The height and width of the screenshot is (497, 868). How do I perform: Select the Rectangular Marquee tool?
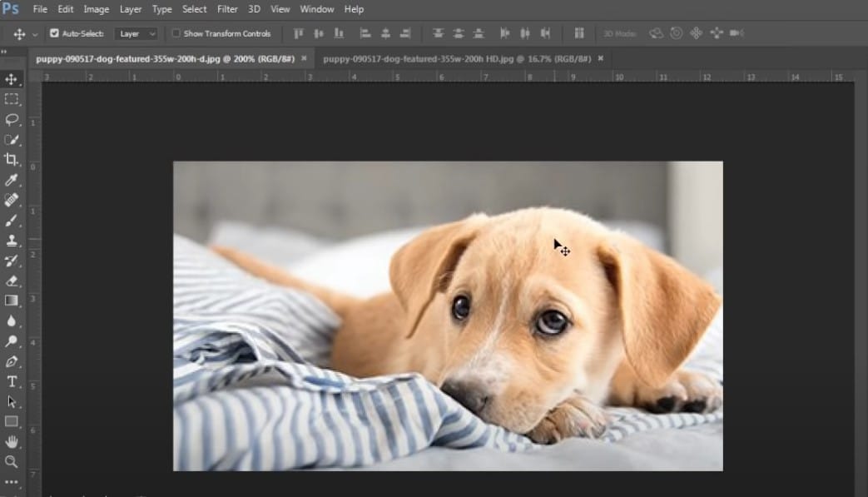[x=12, y=100]
